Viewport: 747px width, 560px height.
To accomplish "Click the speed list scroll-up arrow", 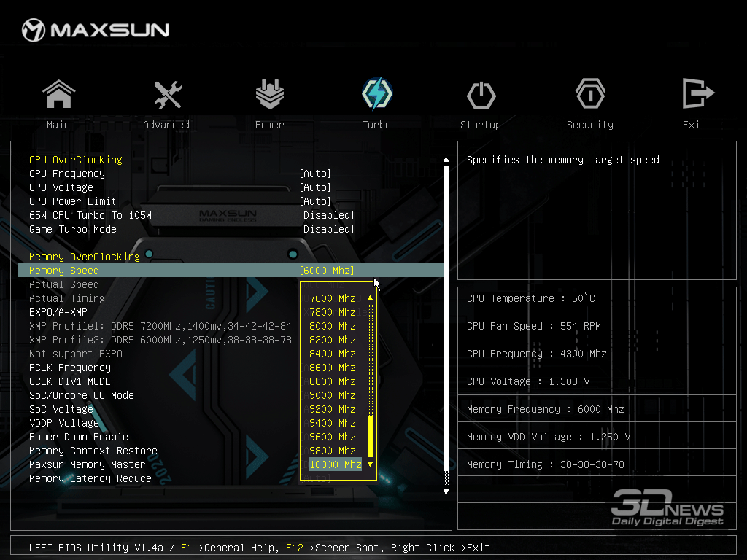I will tap(370, 298).
